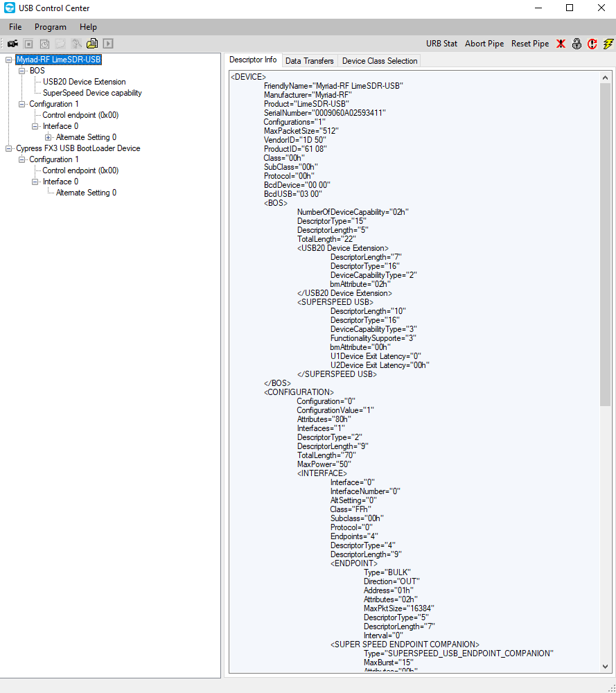616x693 pixels.
Task: Switch to Descriptor Info tab
Action: point(253,60)
